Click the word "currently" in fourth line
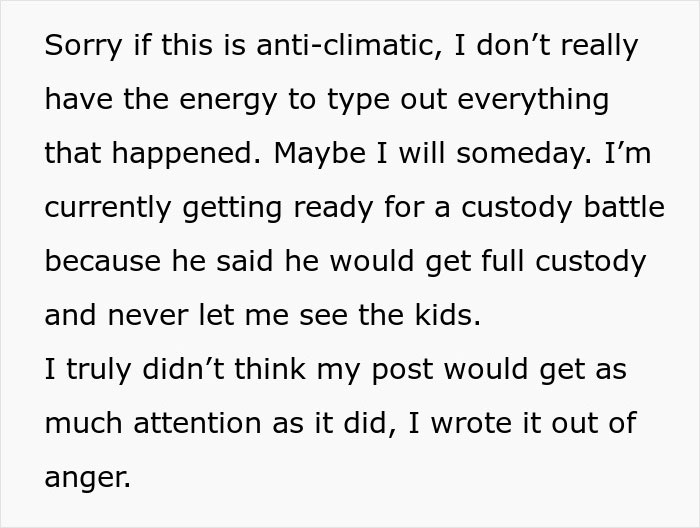 pos(108,208)
